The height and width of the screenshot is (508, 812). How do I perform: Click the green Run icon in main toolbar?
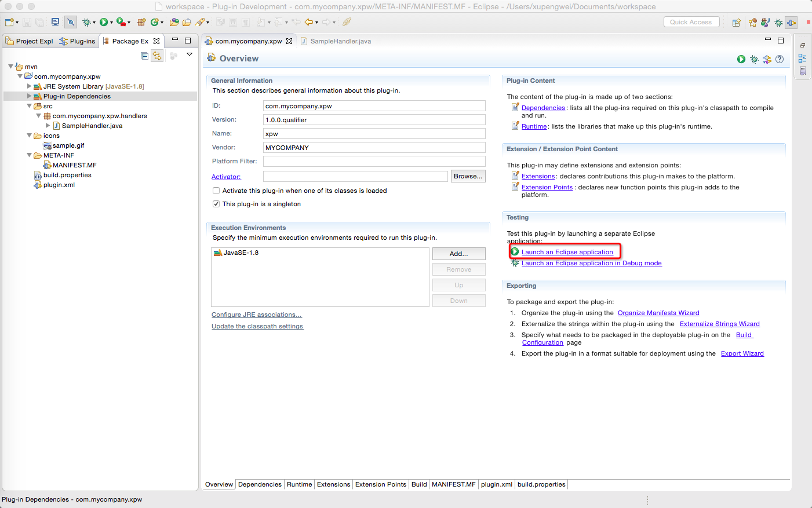(103, 22)
